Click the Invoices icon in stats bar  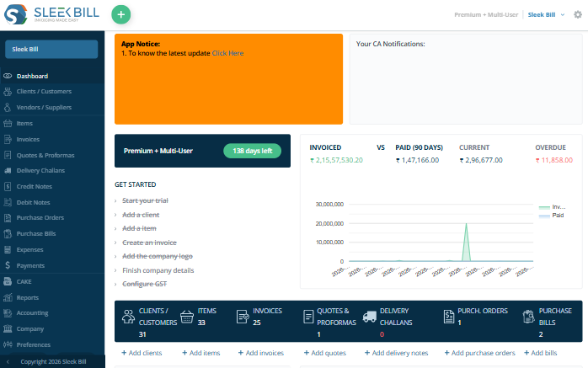point(243,317)
